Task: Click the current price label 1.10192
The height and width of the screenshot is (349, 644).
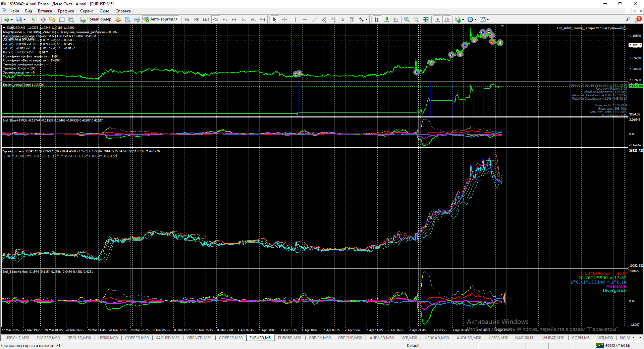Action: [635, 45]
